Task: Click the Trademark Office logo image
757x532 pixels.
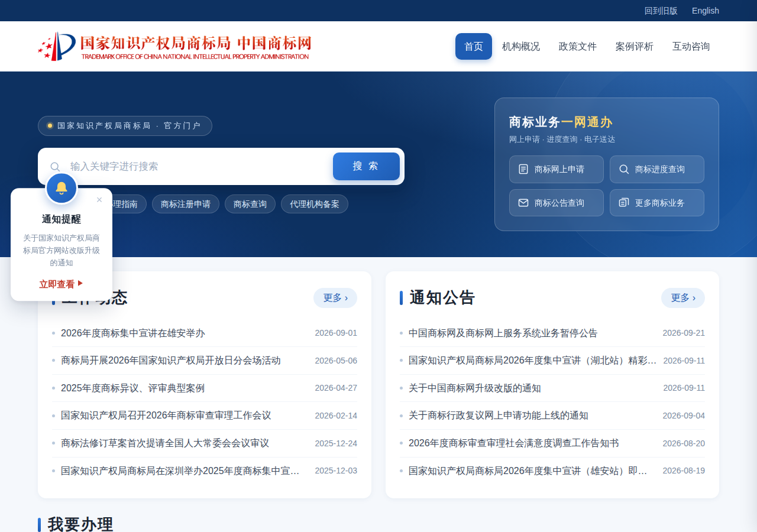Action: (x=174, y=46)
